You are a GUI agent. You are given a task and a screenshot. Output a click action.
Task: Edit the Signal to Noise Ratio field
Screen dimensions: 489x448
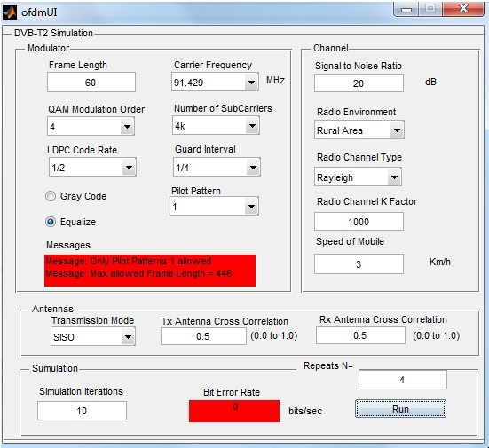(359, 83)
